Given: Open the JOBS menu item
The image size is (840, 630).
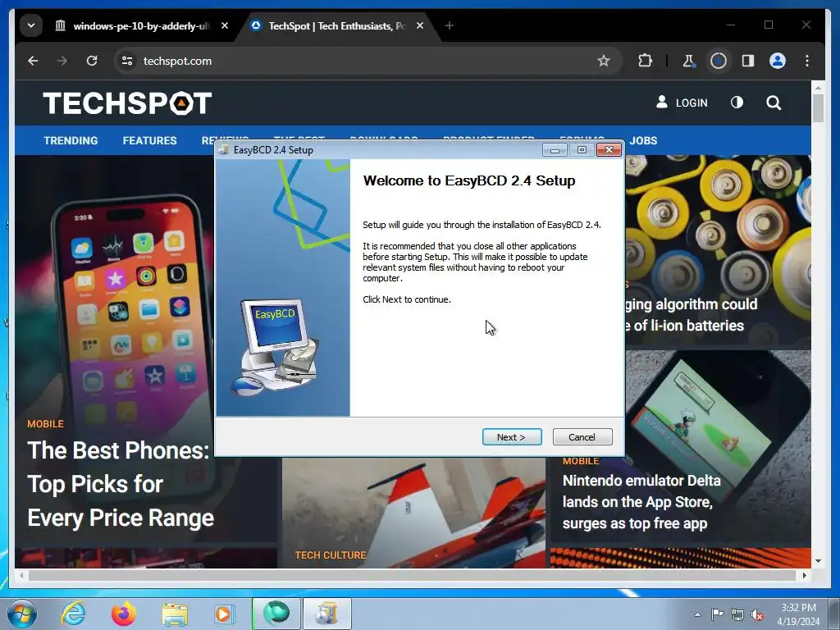Looking at the screenshot, I should tap(643, 140).
